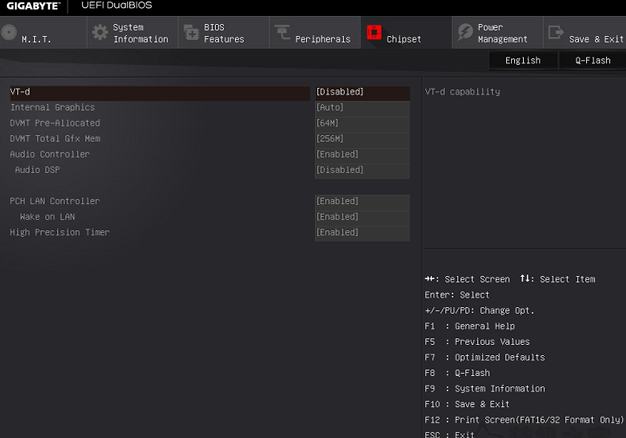The image size is (626, 438).
Task: Select the High Precision Timer row
Action: (x=210, y=232)
